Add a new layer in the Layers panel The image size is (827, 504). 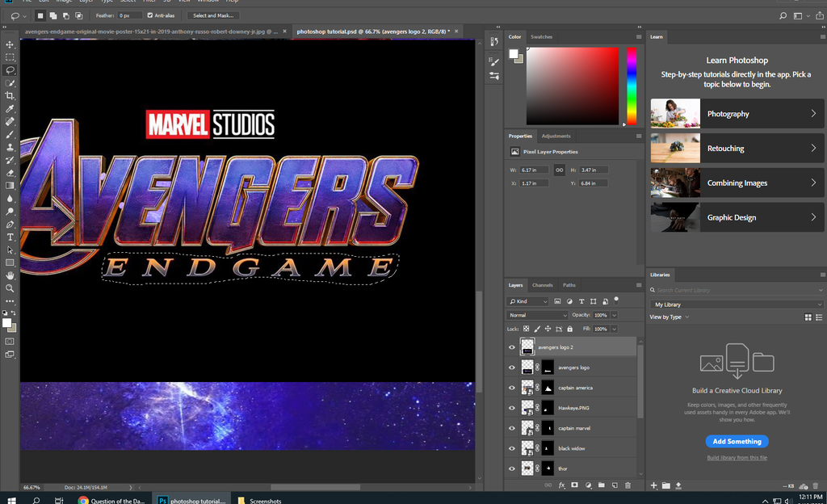pos(615,485)
